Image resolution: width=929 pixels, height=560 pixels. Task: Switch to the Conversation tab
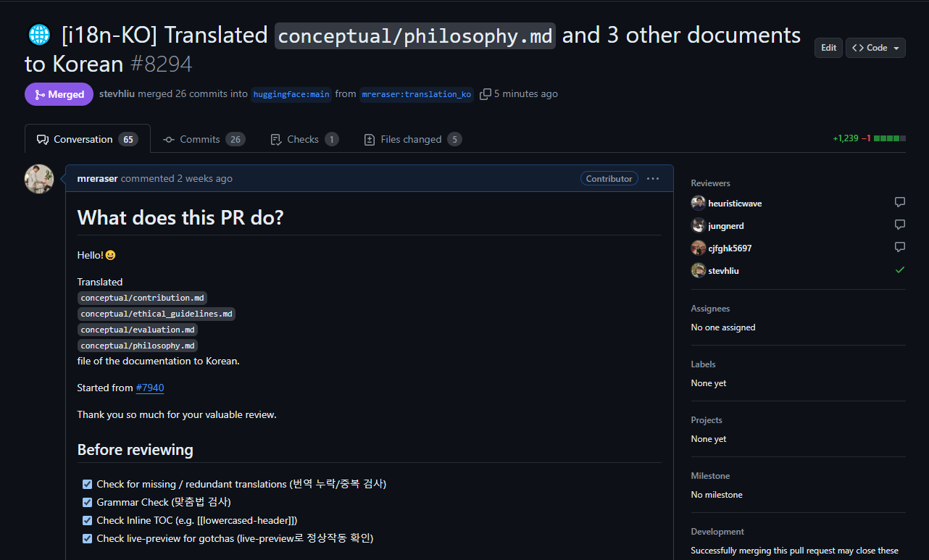(x=88, y=139)
